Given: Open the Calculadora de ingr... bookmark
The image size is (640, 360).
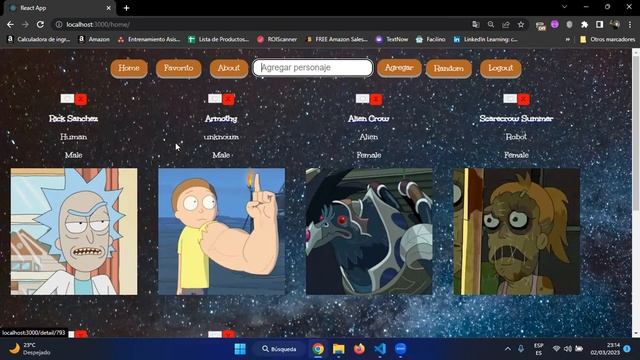Looking at the screenshot, I should pyautogui.click(x=39, y=39).
